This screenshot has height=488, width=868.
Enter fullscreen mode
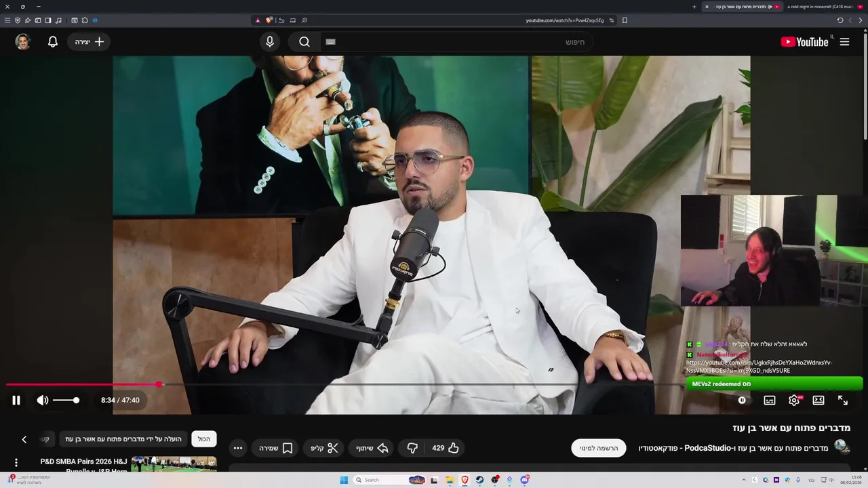[843, 401]
